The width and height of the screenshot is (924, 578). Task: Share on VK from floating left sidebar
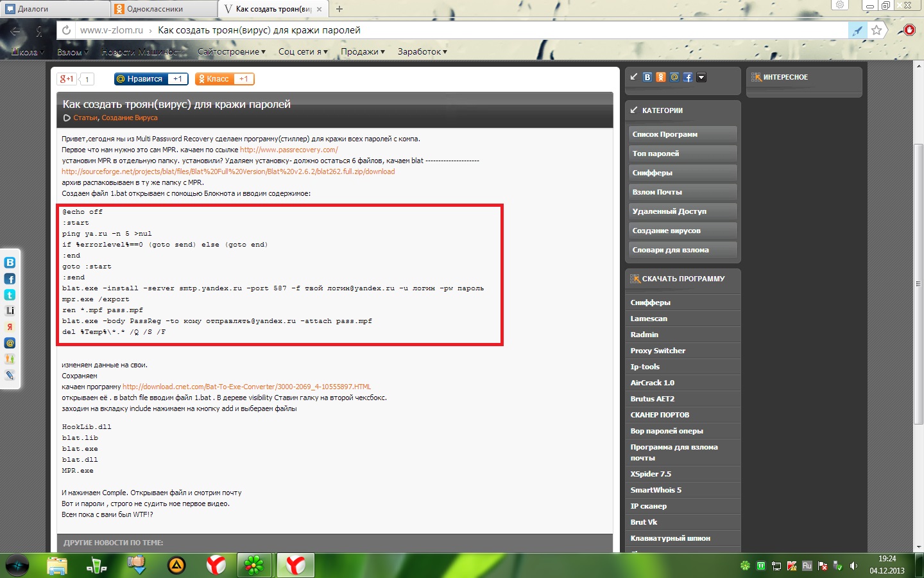10,263
